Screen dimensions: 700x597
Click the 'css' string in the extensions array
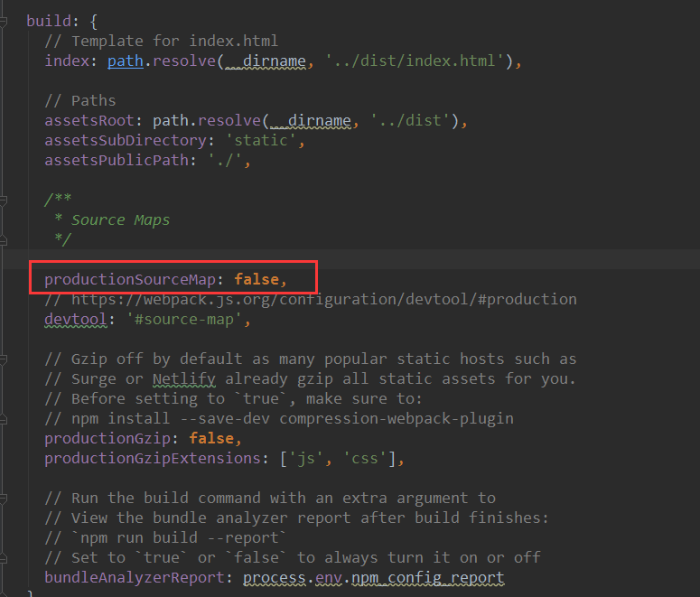[x=365, y=459]
